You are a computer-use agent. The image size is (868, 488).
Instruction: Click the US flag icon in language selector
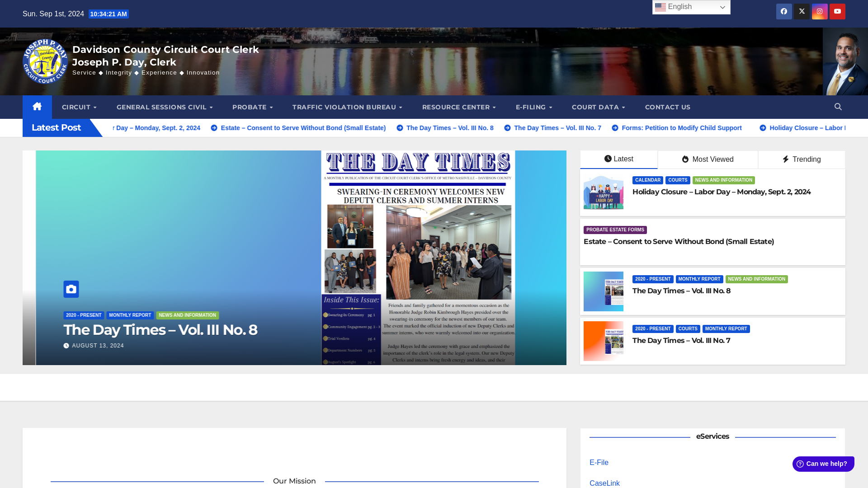point(660,7)
